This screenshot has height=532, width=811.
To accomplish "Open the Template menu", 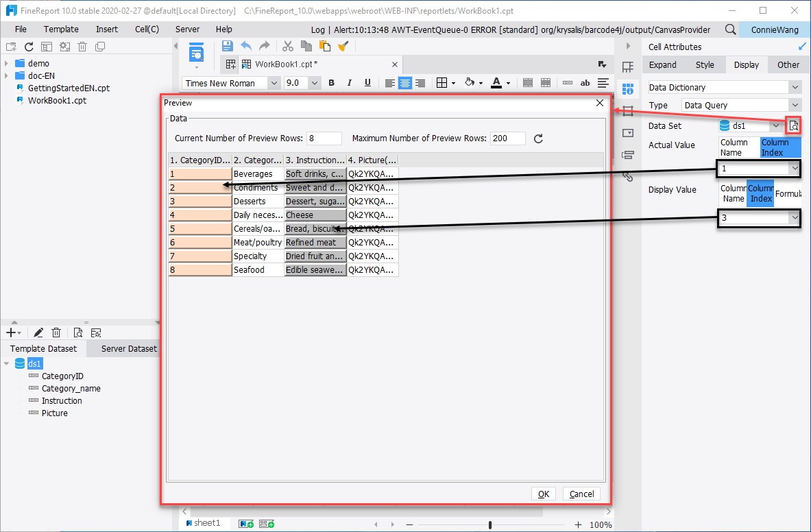I will pos(61,29).
